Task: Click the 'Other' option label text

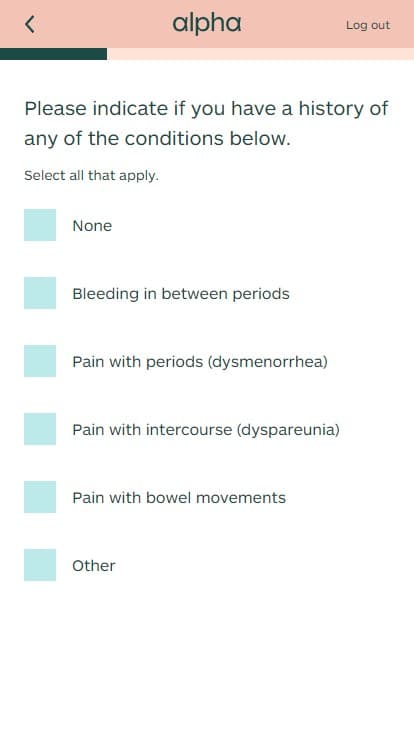Action: coord(94,566)
